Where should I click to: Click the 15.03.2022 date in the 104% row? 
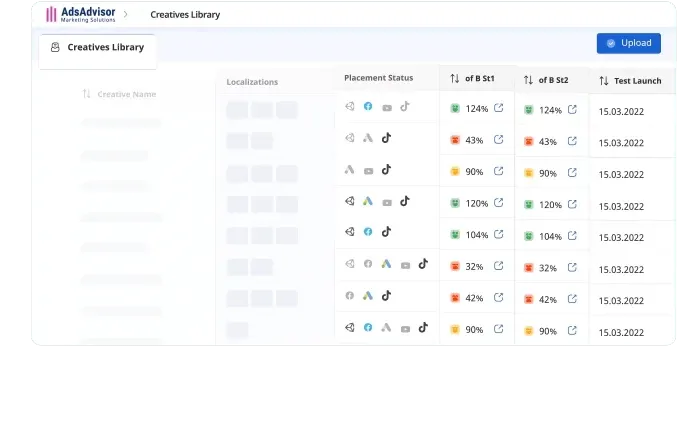click(x=621, y=238)
